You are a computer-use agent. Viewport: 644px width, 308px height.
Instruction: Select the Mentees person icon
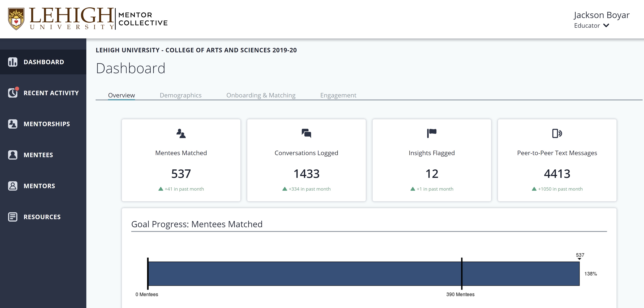click(x=13, y=155)
